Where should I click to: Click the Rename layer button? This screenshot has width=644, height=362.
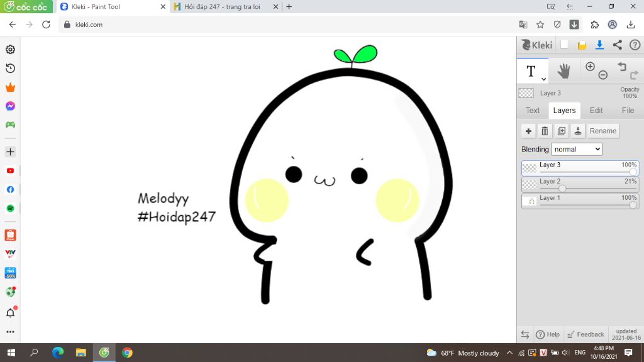tap(603, 131)
